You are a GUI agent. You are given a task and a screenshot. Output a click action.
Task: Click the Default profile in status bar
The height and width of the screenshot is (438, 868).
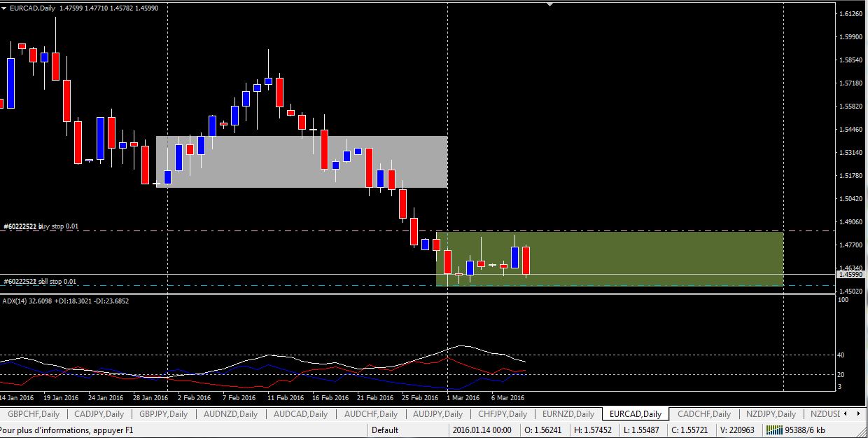386,430
